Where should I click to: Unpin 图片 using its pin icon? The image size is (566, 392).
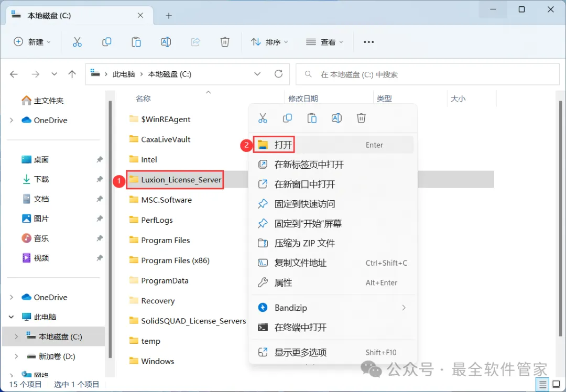click(x=100, y=219)
